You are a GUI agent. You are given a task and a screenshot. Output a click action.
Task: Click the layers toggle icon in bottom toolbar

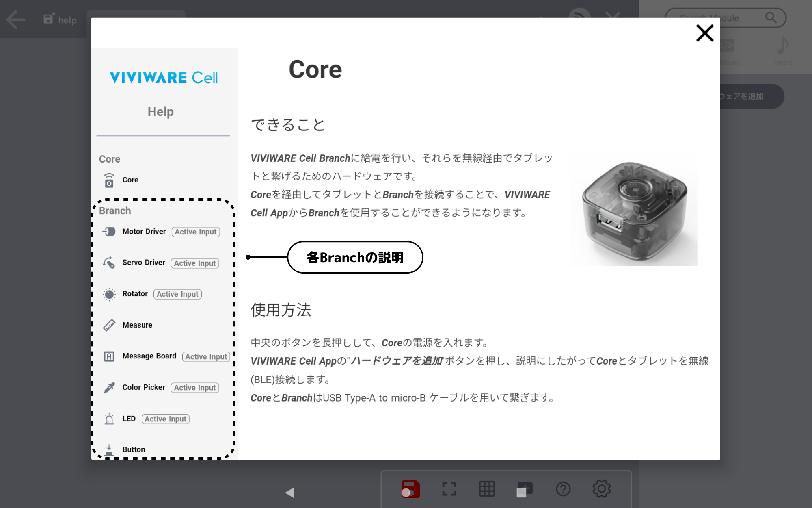point(525,489)
